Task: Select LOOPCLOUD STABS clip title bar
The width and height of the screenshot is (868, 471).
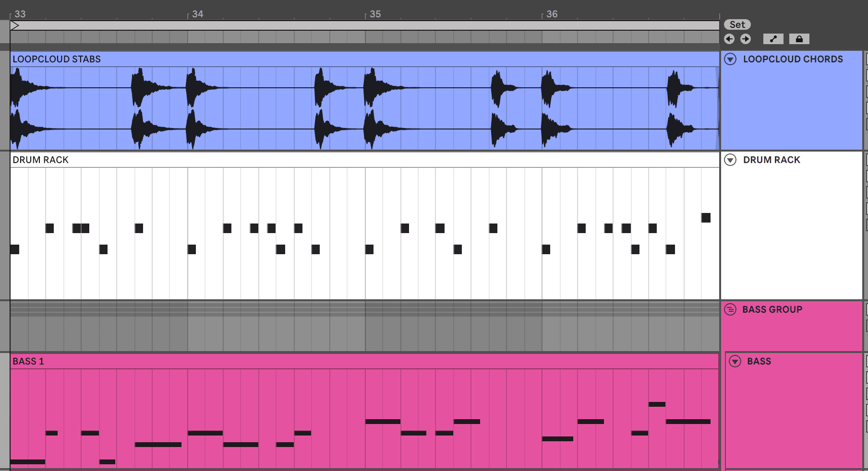Action: pos(364,59)
